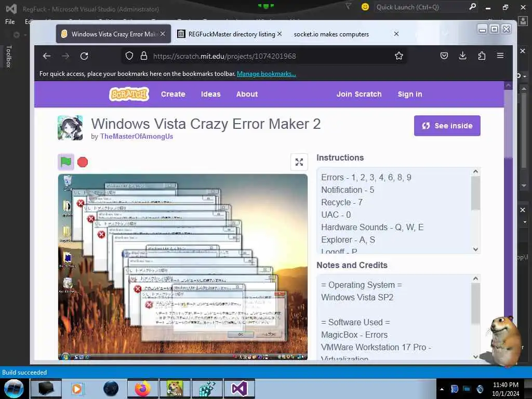Open the dark globe taskbar icon
This screenshot has height=399, width=532.
coord(111,389)
